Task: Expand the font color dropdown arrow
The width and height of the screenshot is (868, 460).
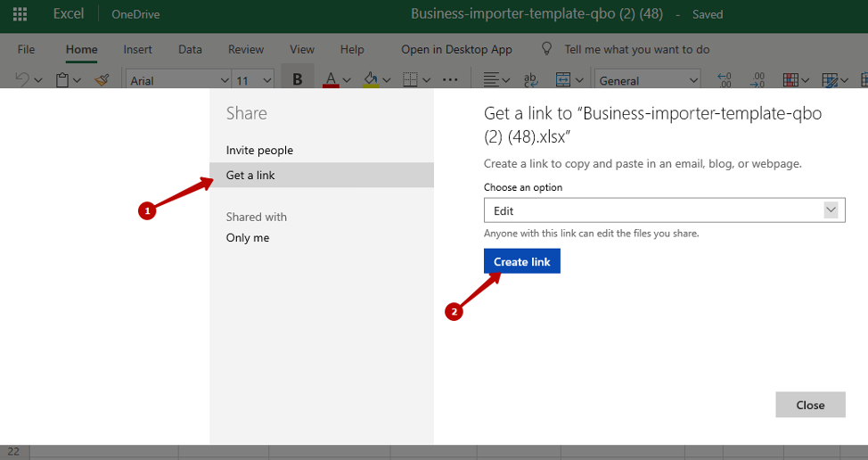Action: point(347,80)
